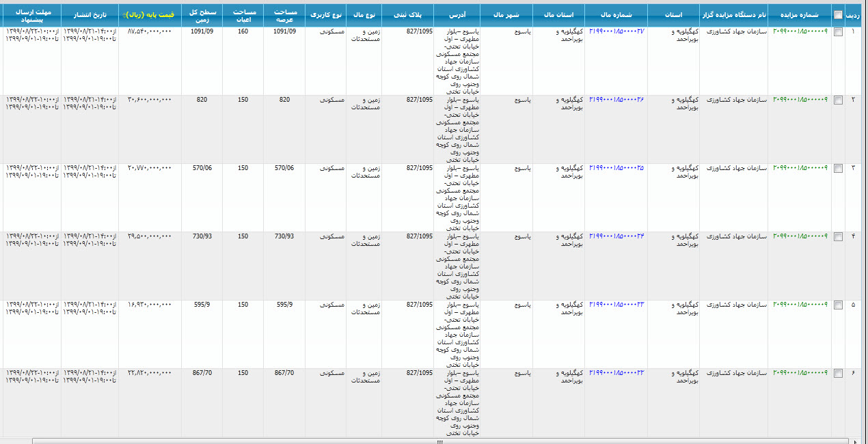Open the blue property number link in row 3
Viewport: 868px width, 444px height.
click(616, 168)
